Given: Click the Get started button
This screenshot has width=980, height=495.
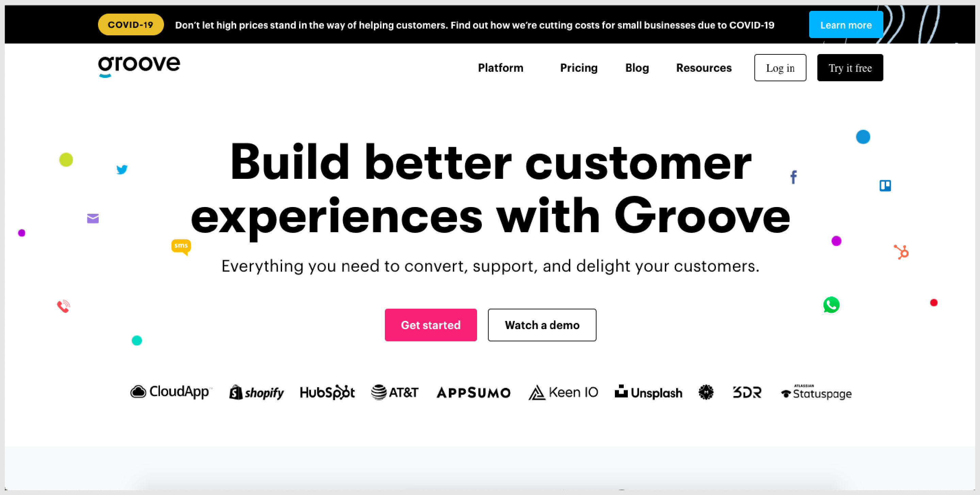Looking at the screenshot, I should click(x=431, y=325).
